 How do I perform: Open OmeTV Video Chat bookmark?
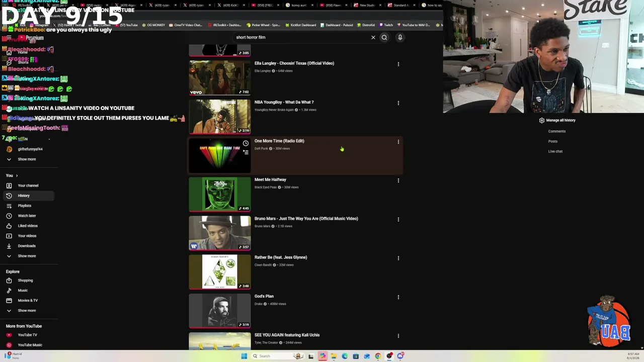pos(185,25)
